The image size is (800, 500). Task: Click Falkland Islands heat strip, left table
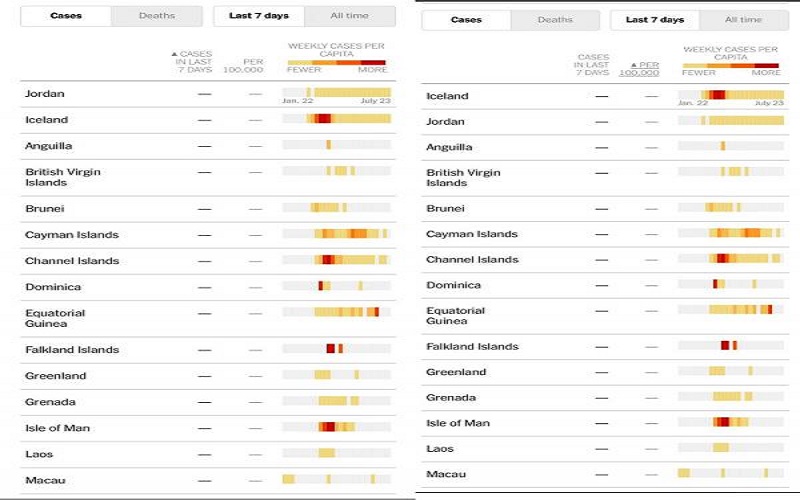(337, 348)
